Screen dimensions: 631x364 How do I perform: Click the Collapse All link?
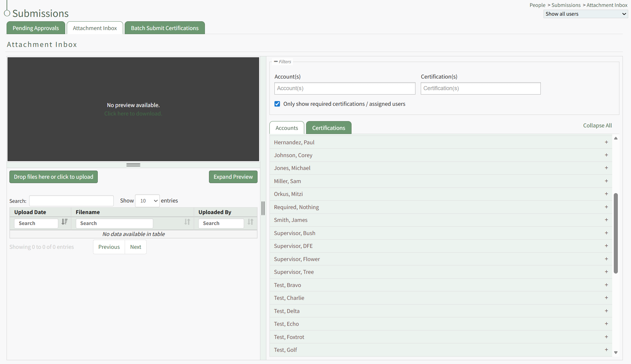(597, 126)
